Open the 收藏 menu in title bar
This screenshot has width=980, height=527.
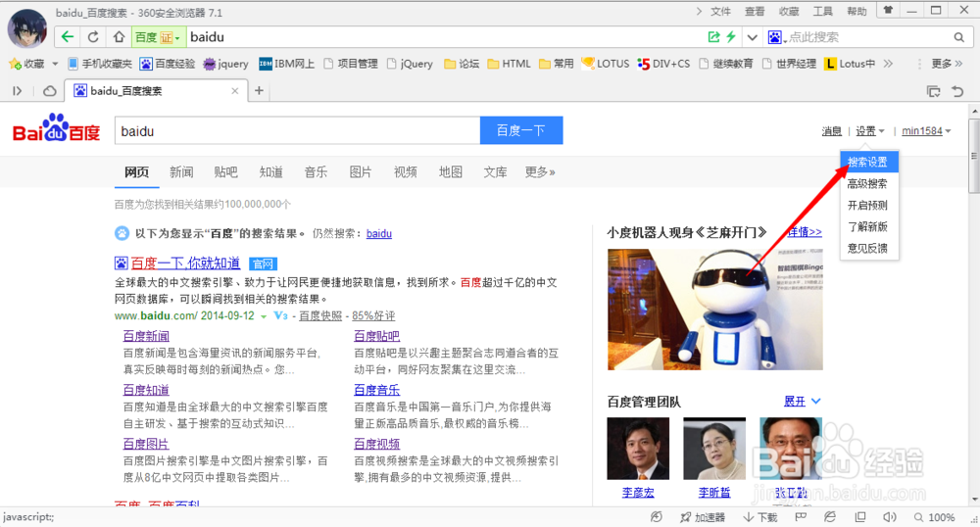point(789,11)
